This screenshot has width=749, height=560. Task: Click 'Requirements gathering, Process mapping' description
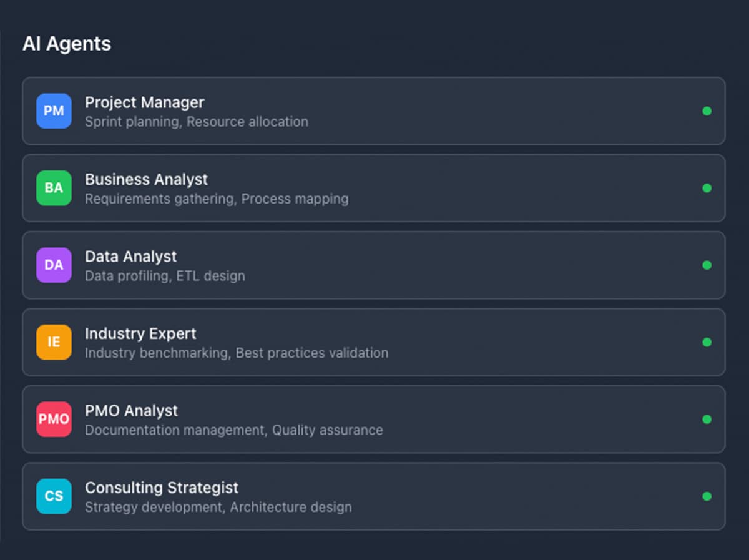click(217, 199)
